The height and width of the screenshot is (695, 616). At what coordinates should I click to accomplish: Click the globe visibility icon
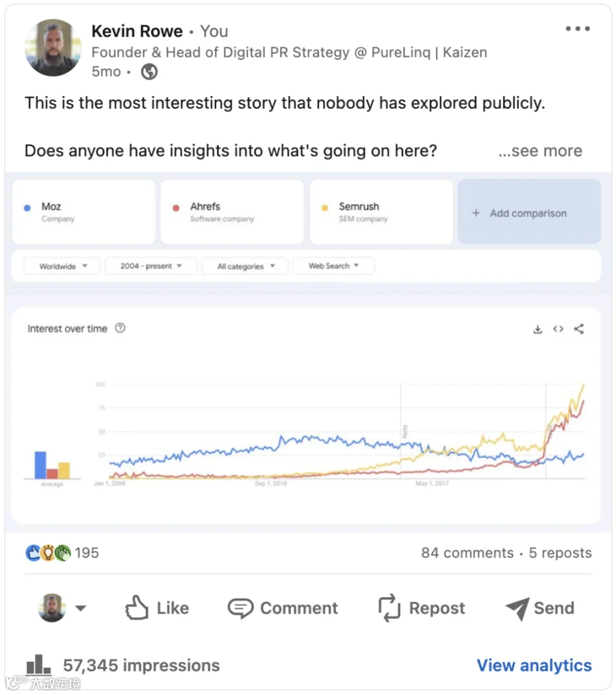pos(149,71)
